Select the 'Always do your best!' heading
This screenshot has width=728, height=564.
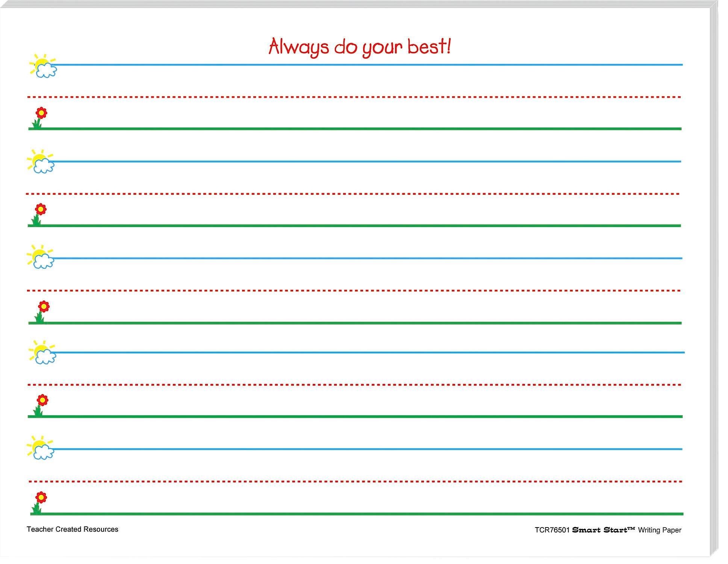pos(359,45)
